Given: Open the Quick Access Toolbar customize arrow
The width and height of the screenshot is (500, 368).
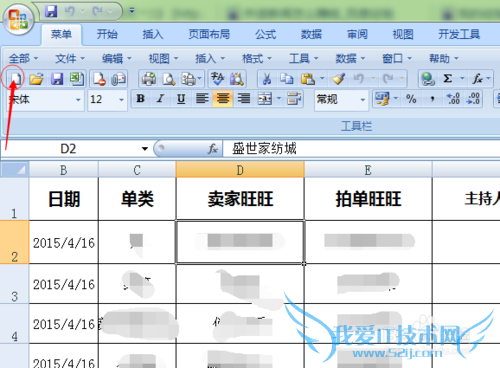Looking at the screenshot, I should click(132, 11).
